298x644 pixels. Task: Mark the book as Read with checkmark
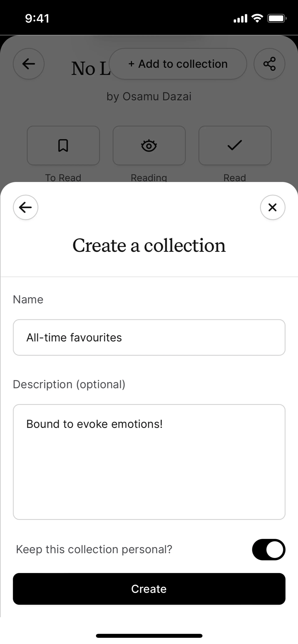[x=235, y=145]
